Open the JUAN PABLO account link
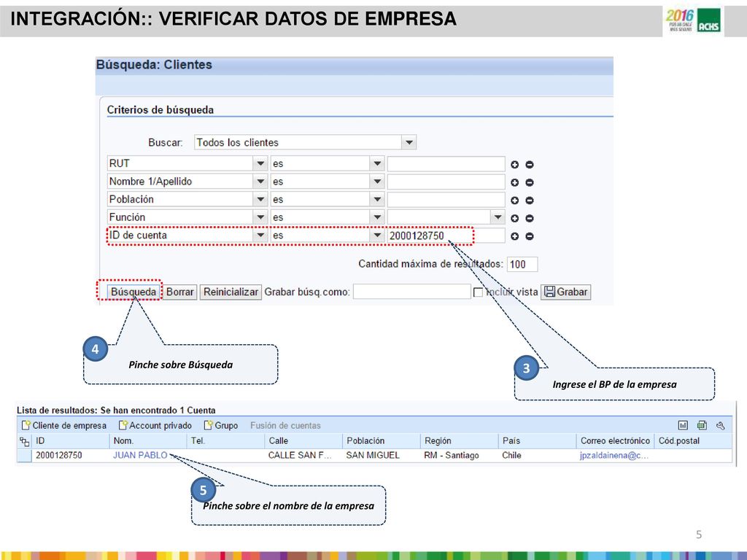 click(140, 455)
